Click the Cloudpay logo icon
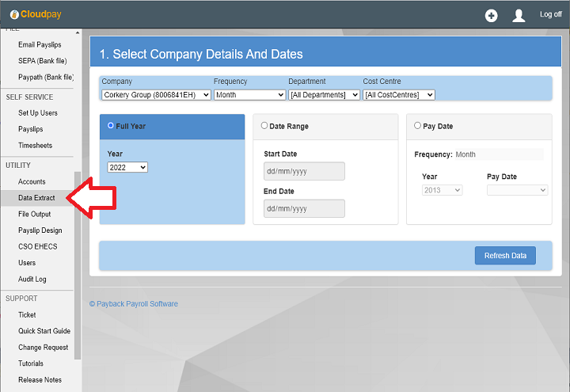This screenshot has width=570, height=392. 14,14
